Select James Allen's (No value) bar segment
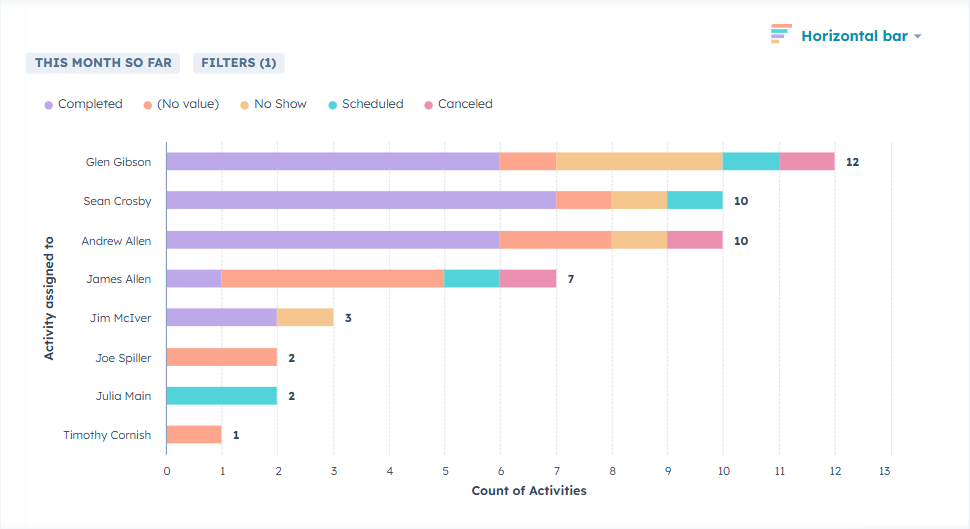Screen dimensions: 970x529 point(332,279)
